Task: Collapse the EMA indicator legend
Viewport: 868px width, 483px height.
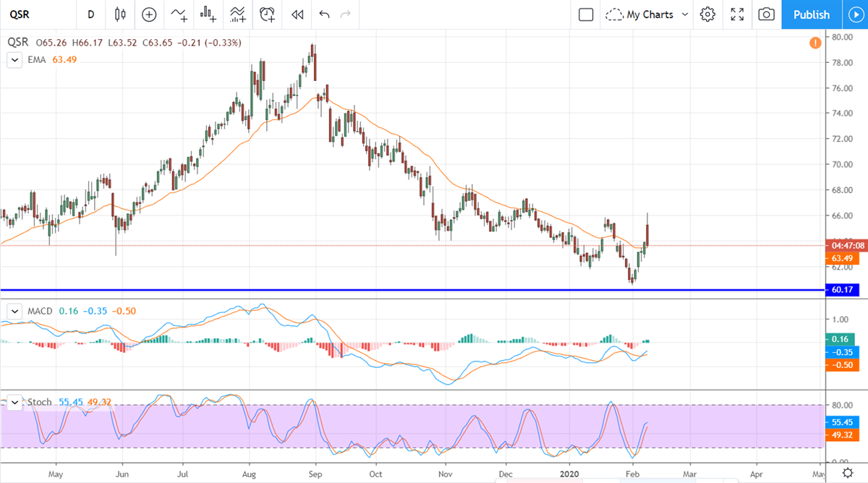Action: [14, 60]
